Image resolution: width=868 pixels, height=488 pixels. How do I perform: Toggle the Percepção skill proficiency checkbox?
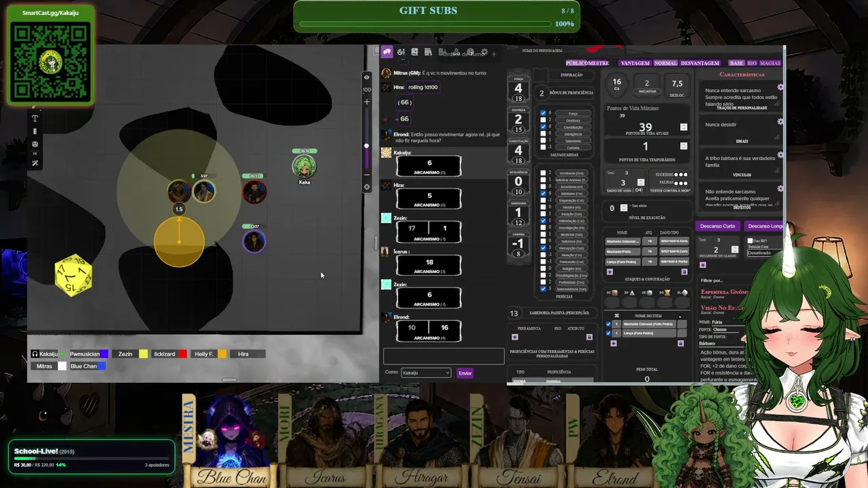543,248
